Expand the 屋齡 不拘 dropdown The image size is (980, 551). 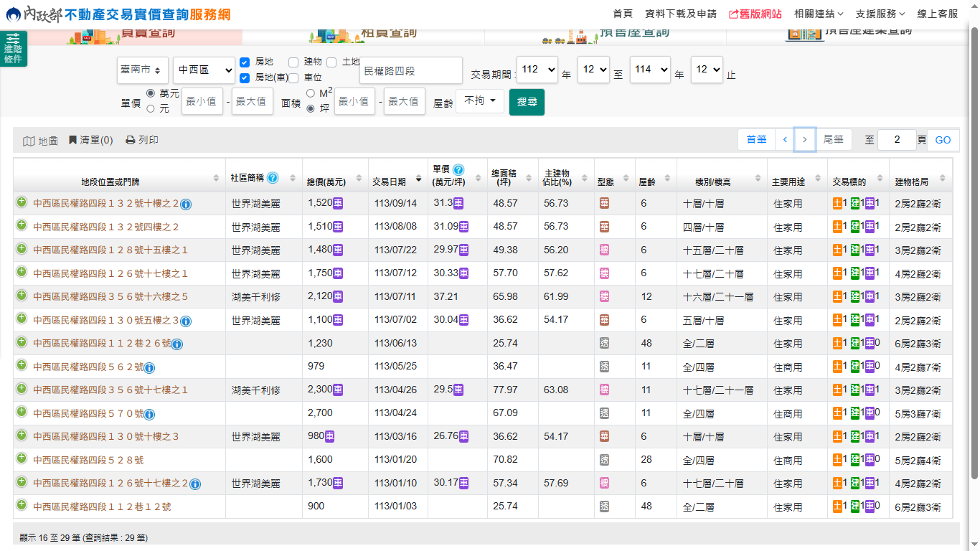[x=479, y=101]
